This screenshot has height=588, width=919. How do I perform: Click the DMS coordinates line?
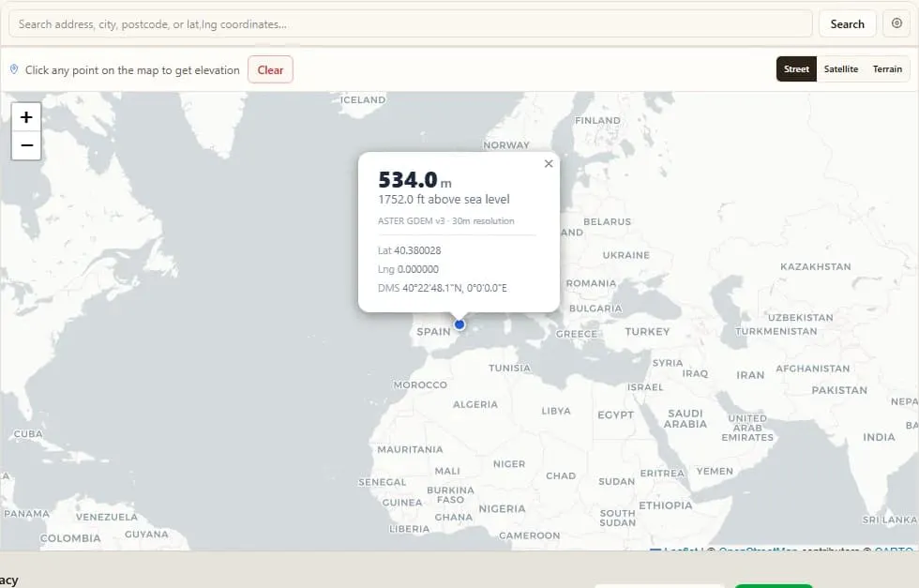(x=442, y=288)
